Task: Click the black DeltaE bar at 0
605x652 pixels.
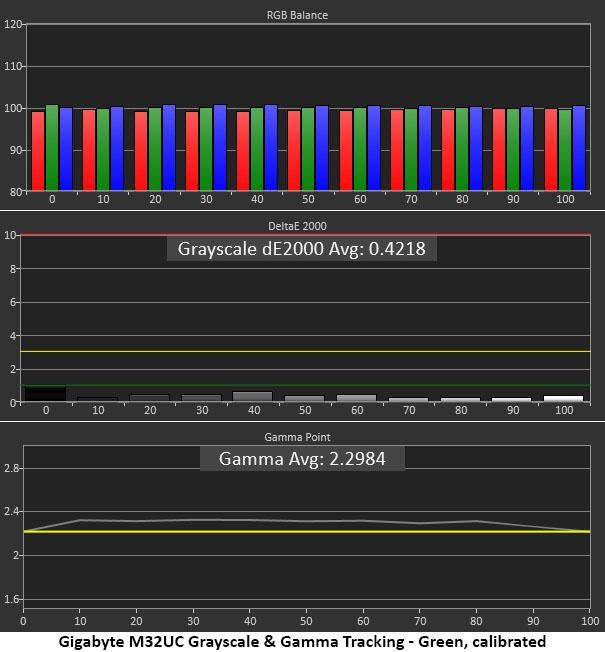Action: 45,394
